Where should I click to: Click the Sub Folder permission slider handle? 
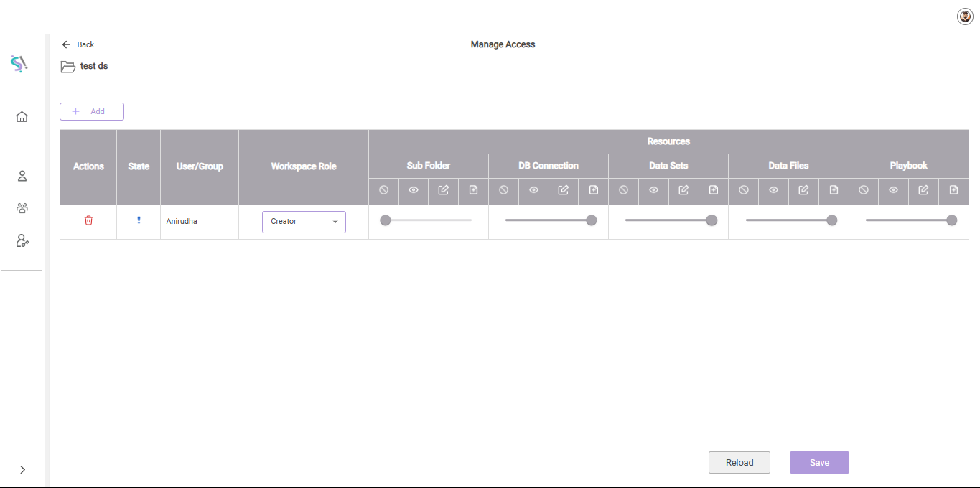click(386, 220)
